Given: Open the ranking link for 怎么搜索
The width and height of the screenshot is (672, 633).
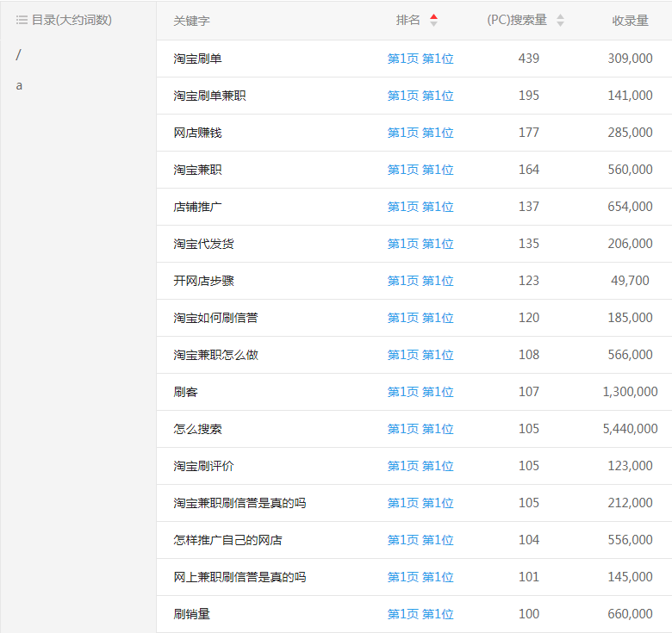Looking at the screenshot, I should coord(420,429).
